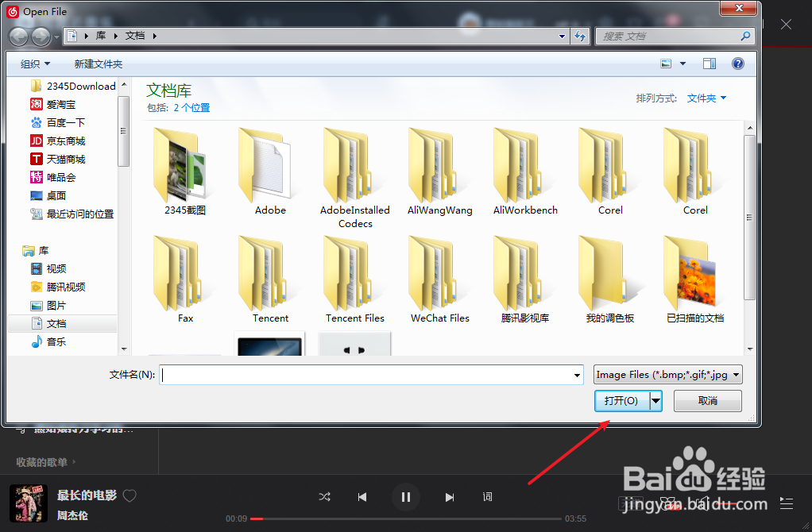The width and height of the screenshot is (812, 532).
Task: Open the 我的调色板 folder
Action: pyautogui.click(x=610, y=279)
